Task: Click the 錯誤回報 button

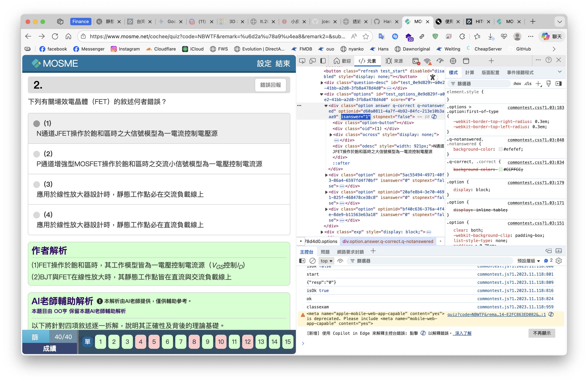Action: [270, 85]
